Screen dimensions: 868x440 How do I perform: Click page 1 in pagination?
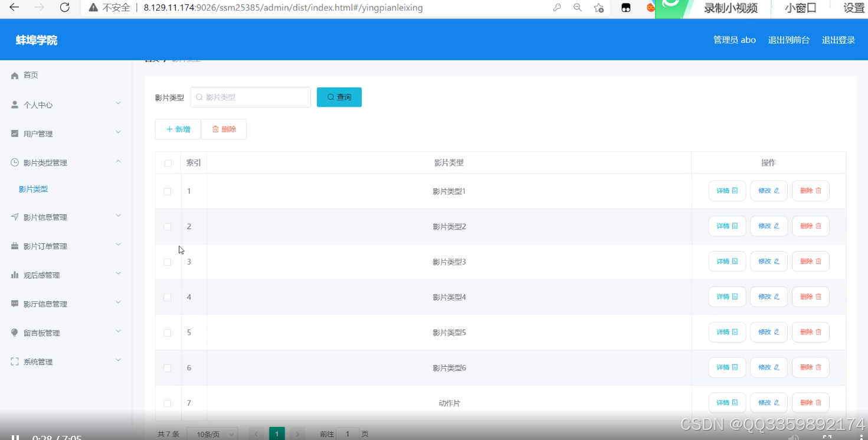pos(277,434)
